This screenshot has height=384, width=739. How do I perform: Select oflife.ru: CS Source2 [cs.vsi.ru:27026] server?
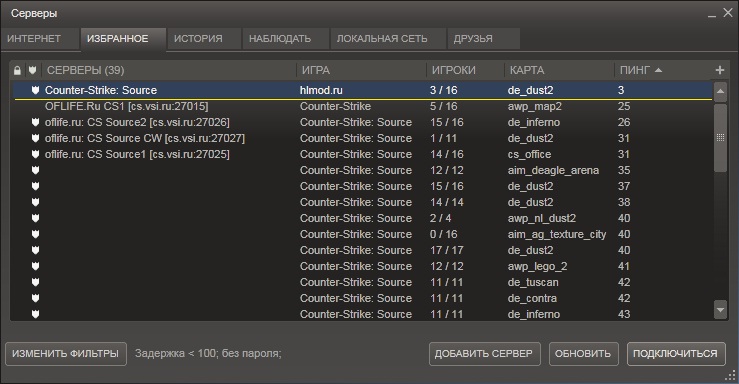pyautogui.click(x=363, y=122)
